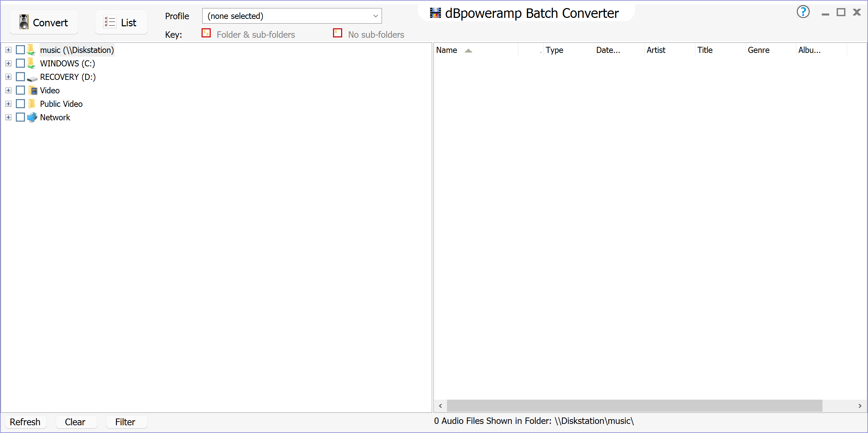Click the List checklist icon

point(110,22)
